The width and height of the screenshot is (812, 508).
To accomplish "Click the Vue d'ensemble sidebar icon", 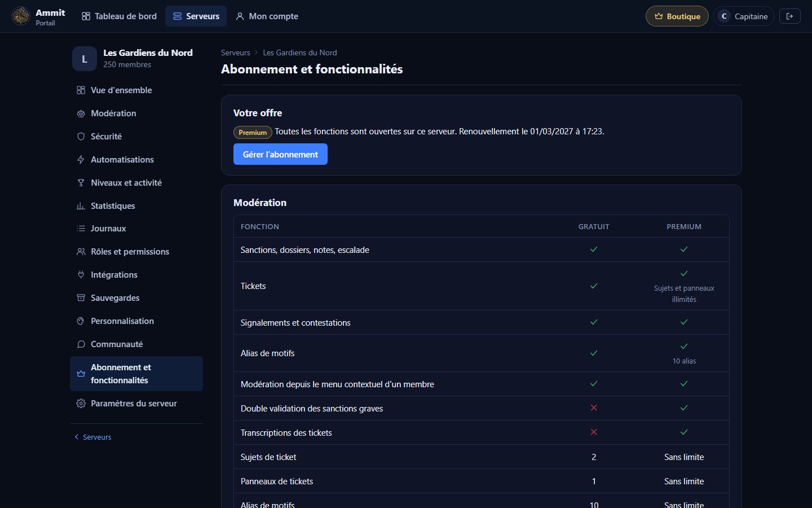I will (81, 90).
